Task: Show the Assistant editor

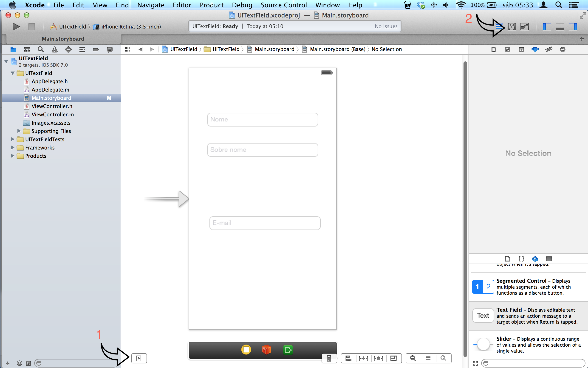Action: tap(512, 26)
